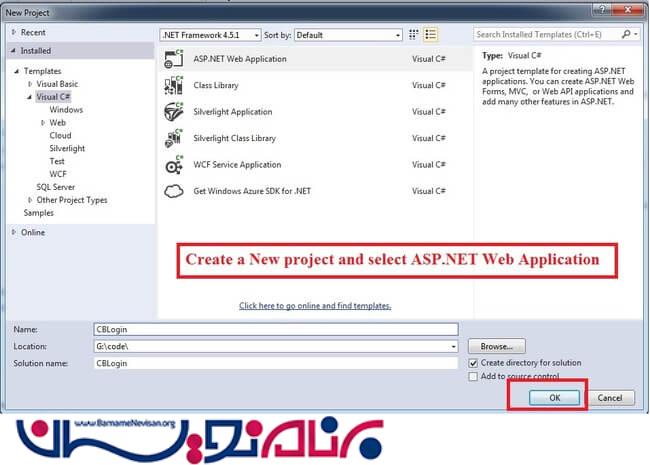Select the Cloud template category

pos(60,135)
